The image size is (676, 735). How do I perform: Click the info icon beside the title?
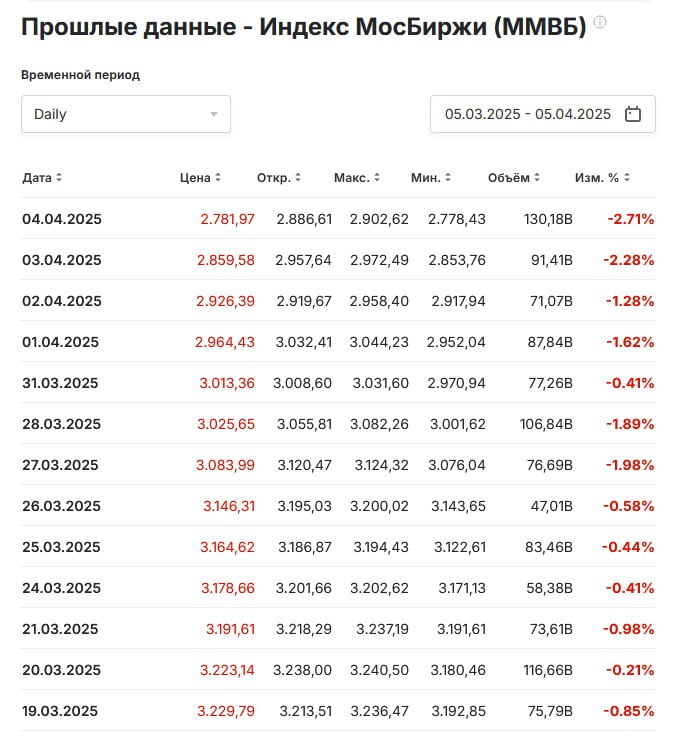pos(600,22)
